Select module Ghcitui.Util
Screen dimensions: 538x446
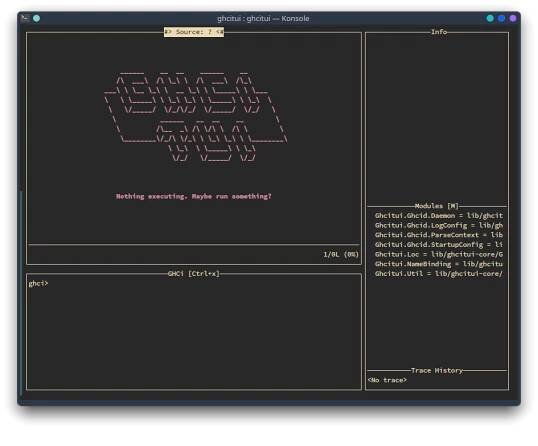438,273
